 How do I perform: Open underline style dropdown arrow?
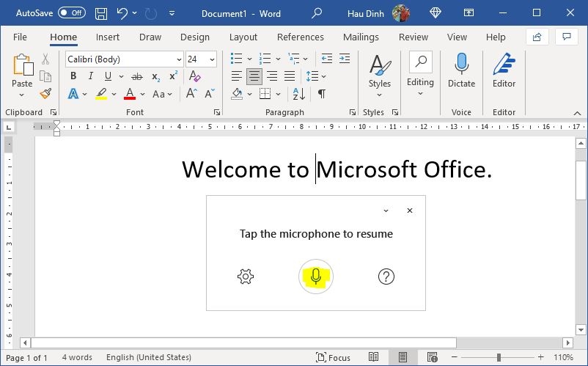(x=121, y=76)
